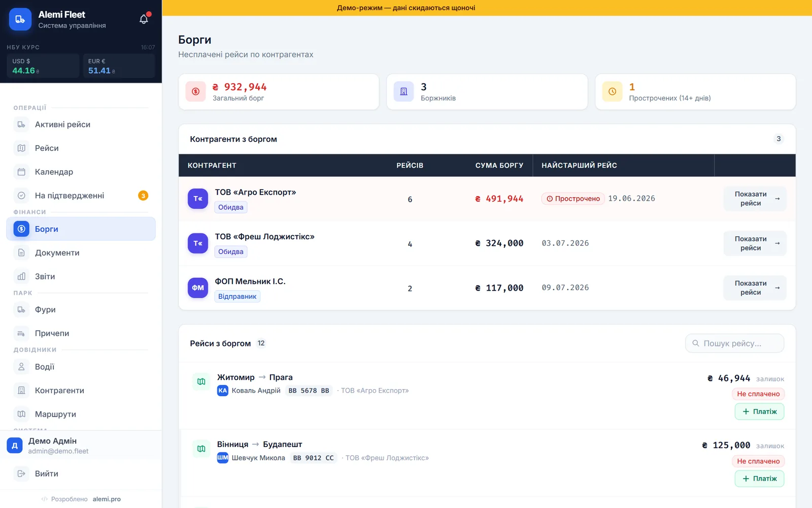Open На підтвердженні section

pos(81,196)
